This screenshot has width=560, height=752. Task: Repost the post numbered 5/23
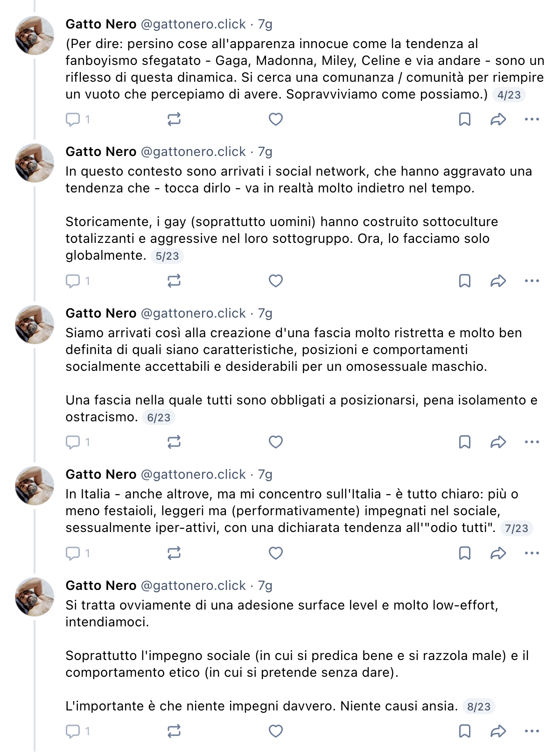174,281
